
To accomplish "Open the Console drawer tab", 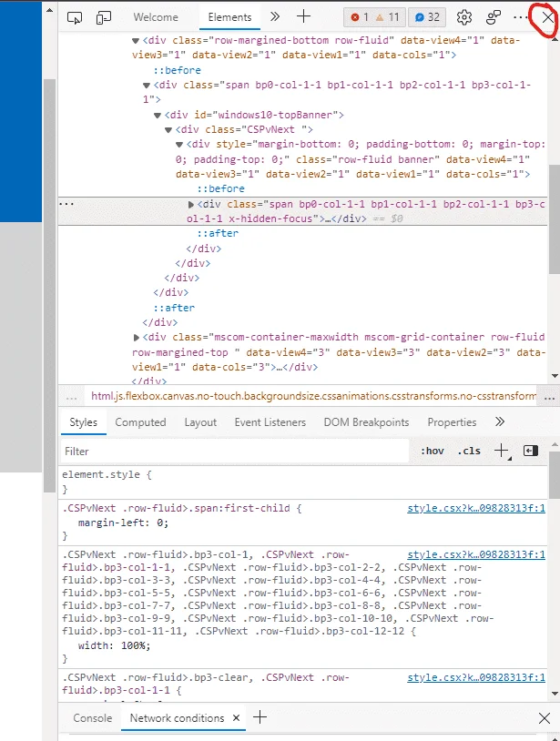I will (x=93, y=718).
